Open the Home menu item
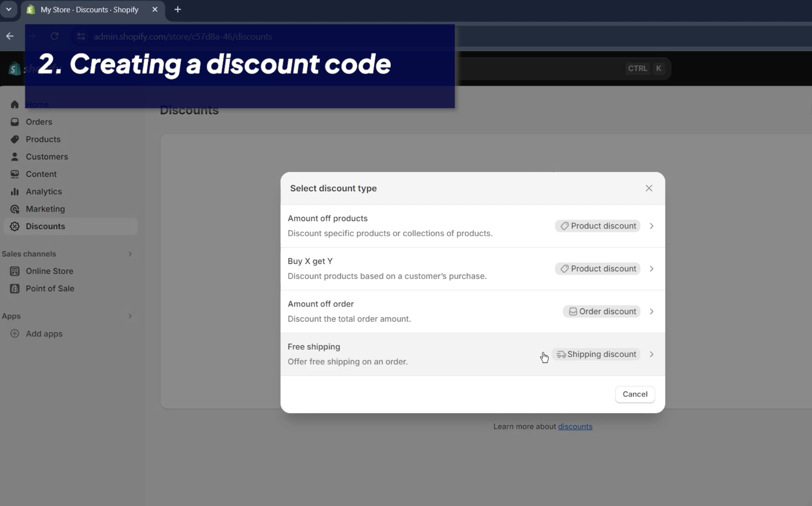 [x=37, y=104]
